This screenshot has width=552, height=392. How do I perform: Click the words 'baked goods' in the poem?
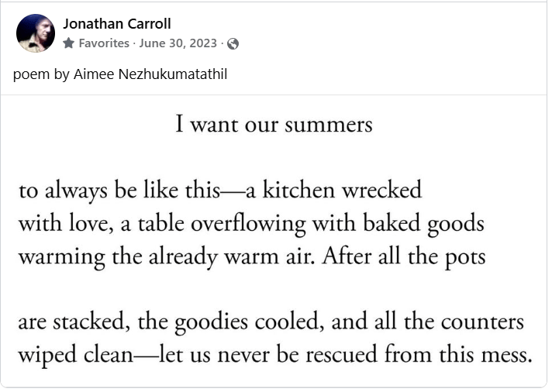423,224
